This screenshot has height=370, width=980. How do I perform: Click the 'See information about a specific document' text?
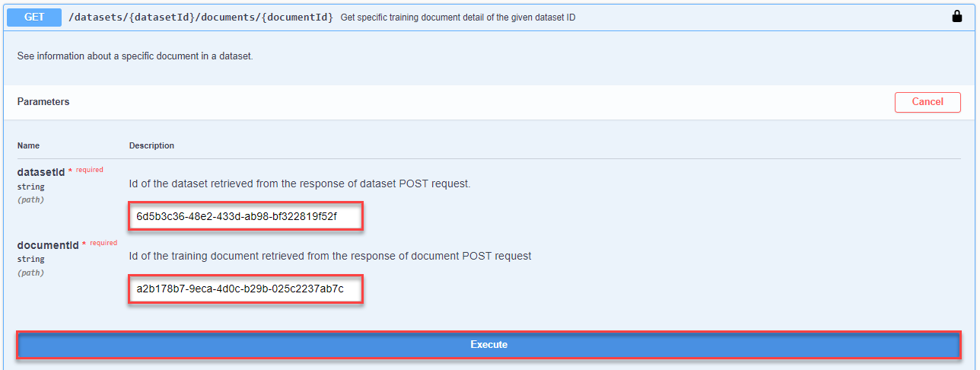click(135, 56)
